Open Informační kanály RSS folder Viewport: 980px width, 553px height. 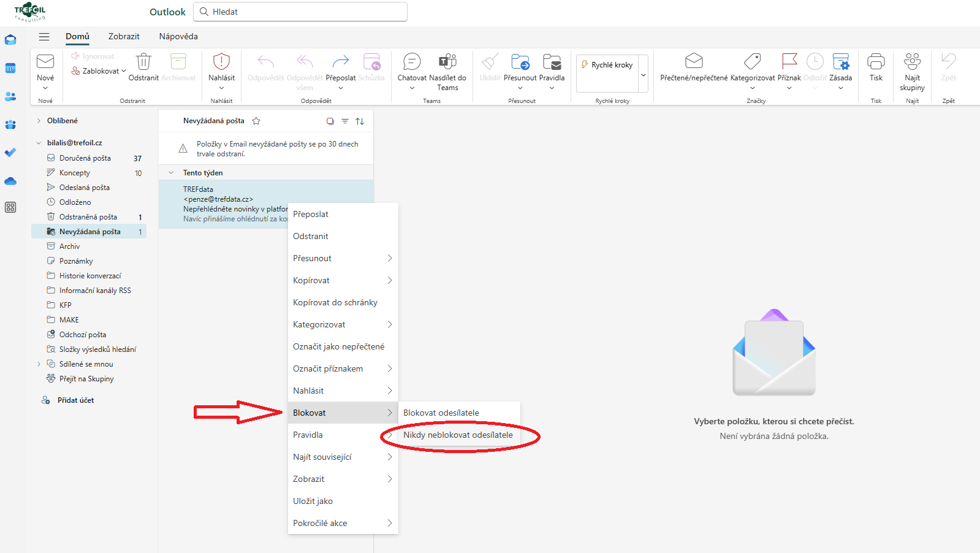click(x=89, y=291)
